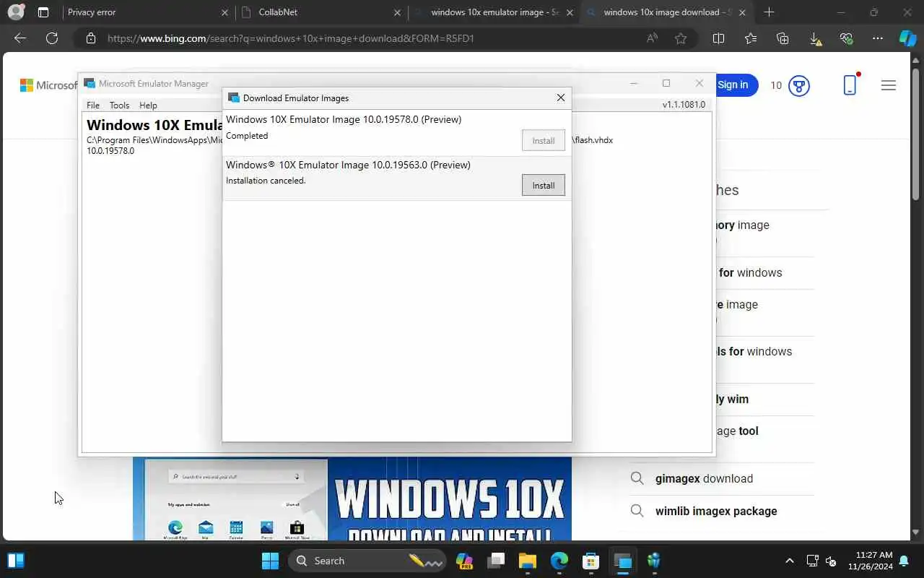This screenshot has width=924, height=578.
Task: Open Bing mobile phone icon
Action: [x=850, y=85]
